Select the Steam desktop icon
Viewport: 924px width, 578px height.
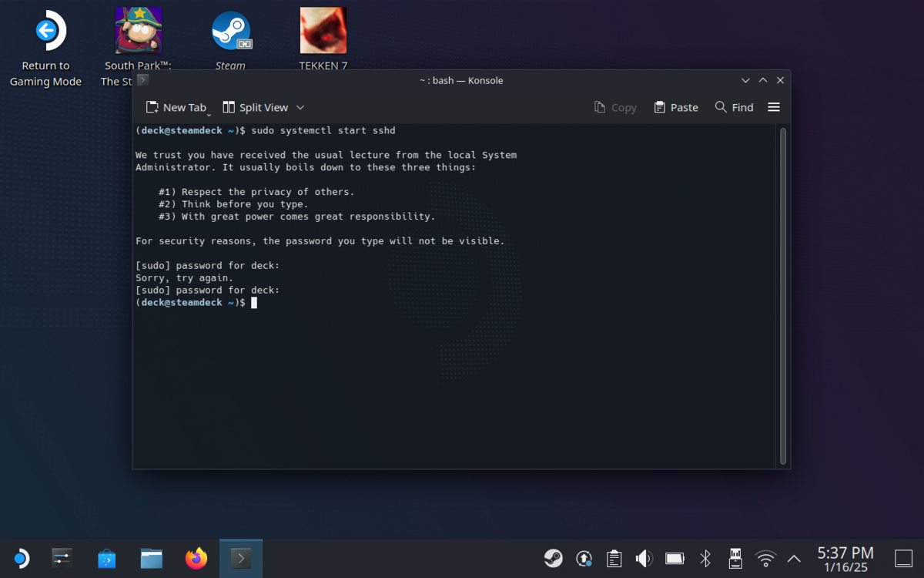[x=230, y=39]
